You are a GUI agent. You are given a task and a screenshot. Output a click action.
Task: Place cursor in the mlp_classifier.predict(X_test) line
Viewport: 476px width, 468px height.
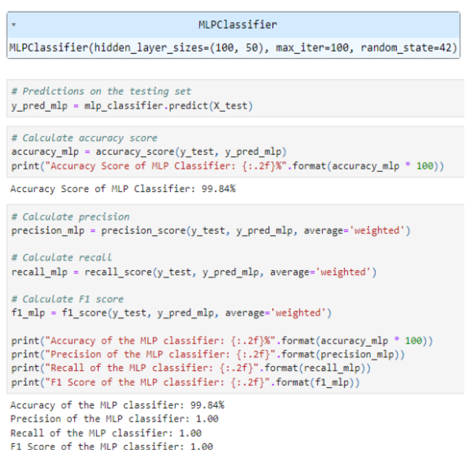click(x=132, y=106)
